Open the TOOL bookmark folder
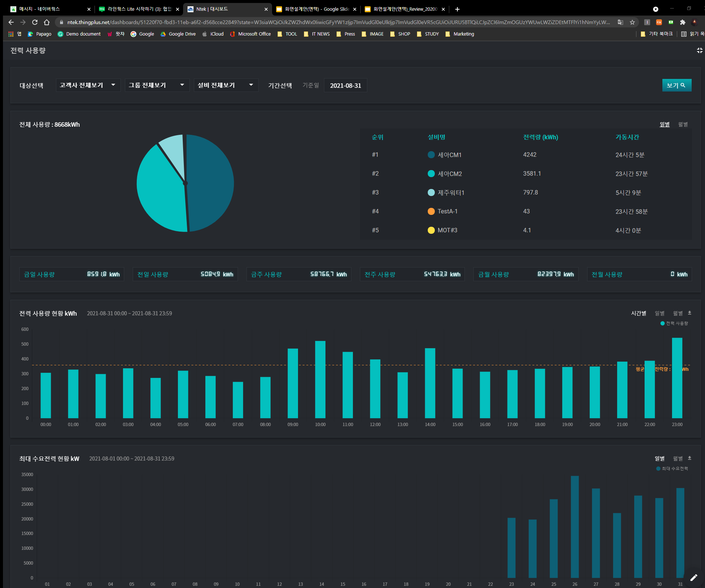This screenshot has height=588, width=705. click(287, 34)
